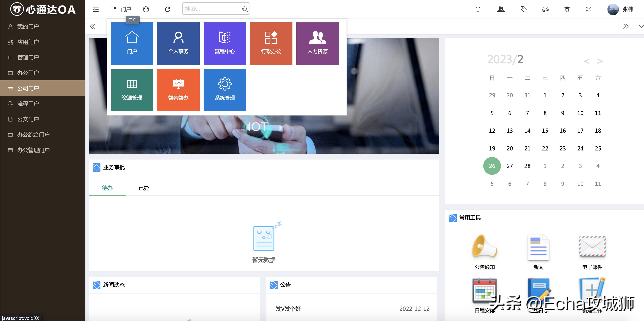Image resolution: width=644 pixels, height=321 pixels.
Task: Open the 发V发个好 announcement
Action: point(288,309)
